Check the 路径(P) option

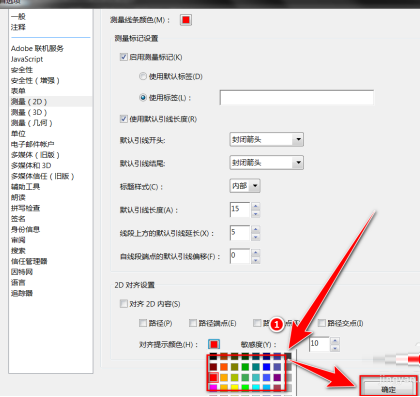point(143,323)
